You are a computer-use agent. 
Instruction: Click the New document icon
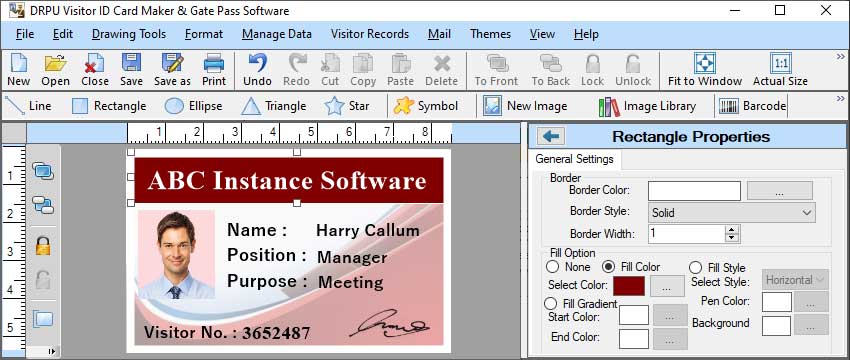coord(18,63)
